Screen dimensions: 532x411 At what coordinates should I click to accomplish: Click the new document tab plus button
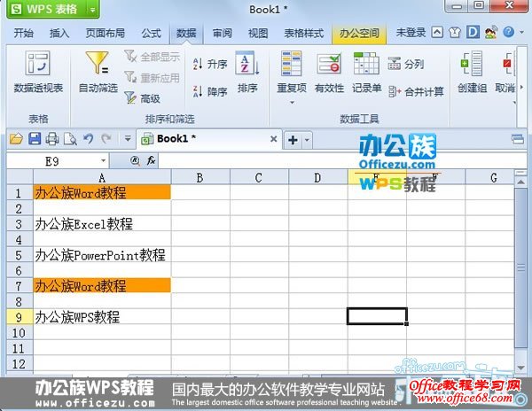coord(293,140)
